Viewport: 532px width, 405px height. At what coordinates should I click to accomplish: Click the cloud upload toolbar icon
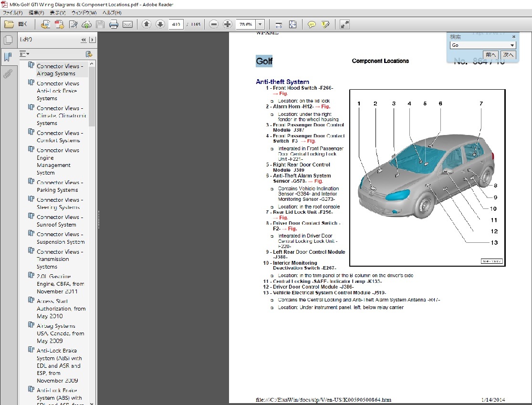click(x=87, y=24)
